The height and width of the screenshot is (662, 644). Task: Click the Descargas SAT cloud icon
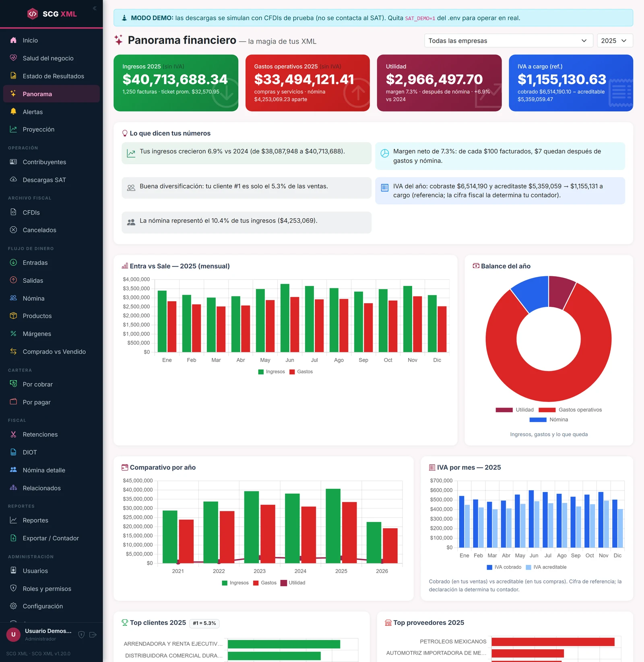[13, 180]
